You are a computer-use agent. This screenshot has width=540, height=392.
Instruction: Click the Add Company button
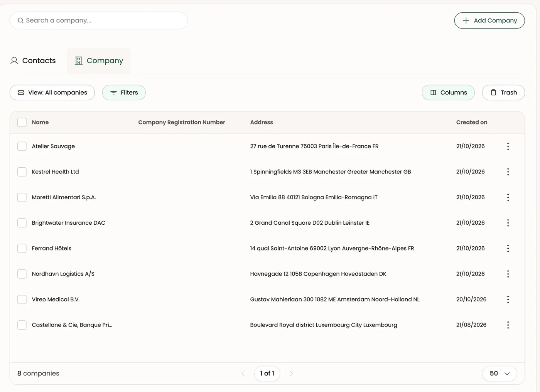click(489, 20)
